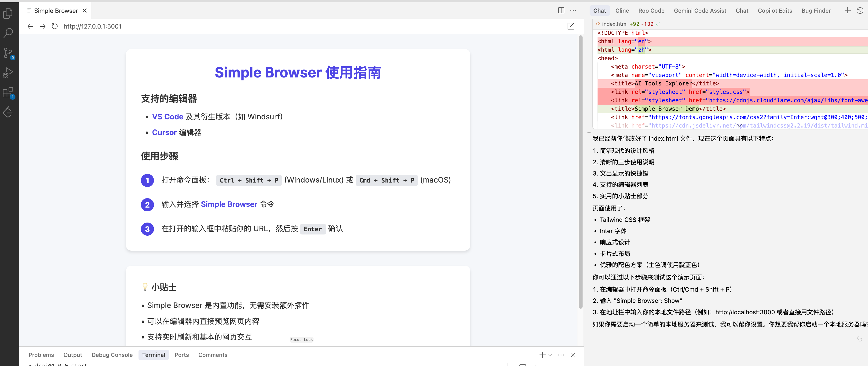The image size is (868, 366).
Task: Switch to the Cline tab
Action: pos(622,11)
